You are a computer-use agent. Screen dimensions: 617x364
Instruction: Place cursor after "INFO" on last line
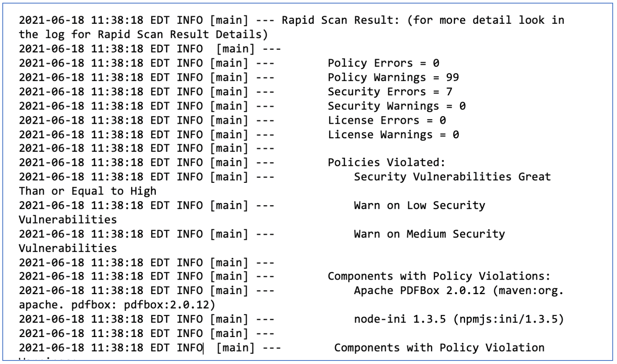203,348
